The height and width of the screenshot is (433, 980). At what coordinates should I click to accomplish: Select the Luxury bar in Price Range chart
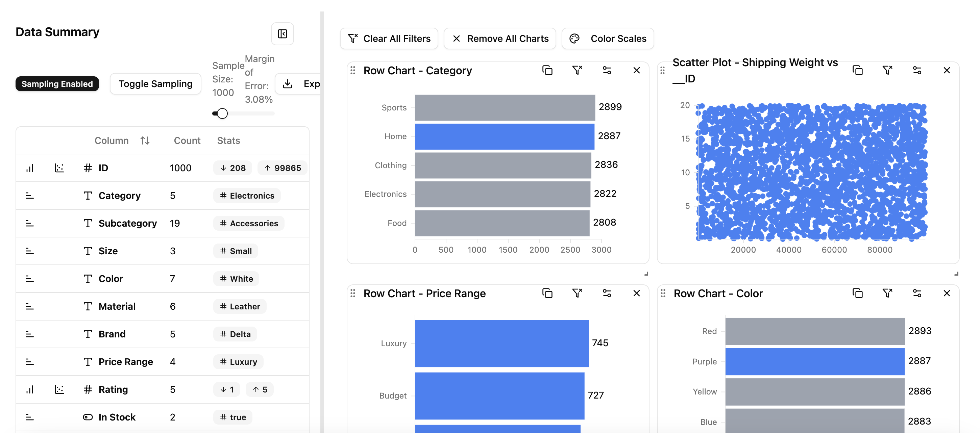pyautogui.click(x=502, y=343)
